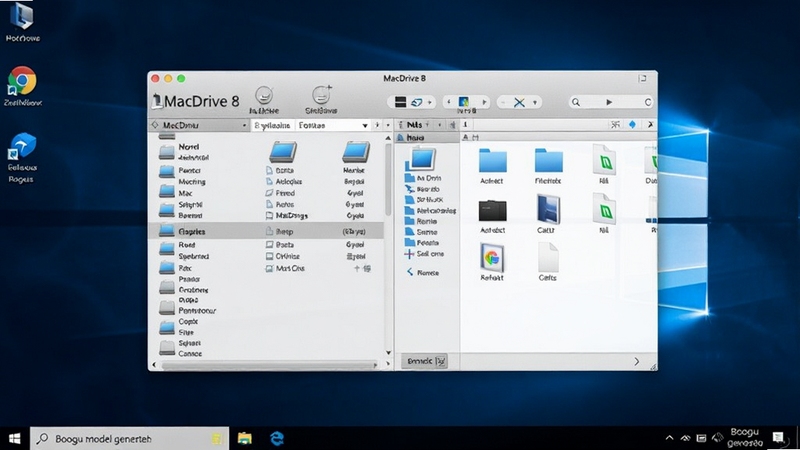Click the tray volume speaker icon
The image size is (800, 450).
tap(717, 438)
